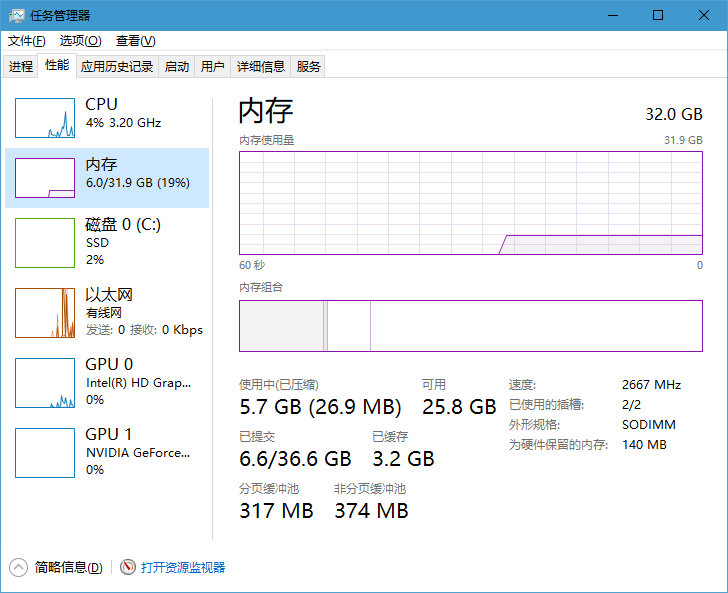Open the 查看(V) menu
Image resolution: width=728 pixels, height=593 pixels.
tap(136, 41)
